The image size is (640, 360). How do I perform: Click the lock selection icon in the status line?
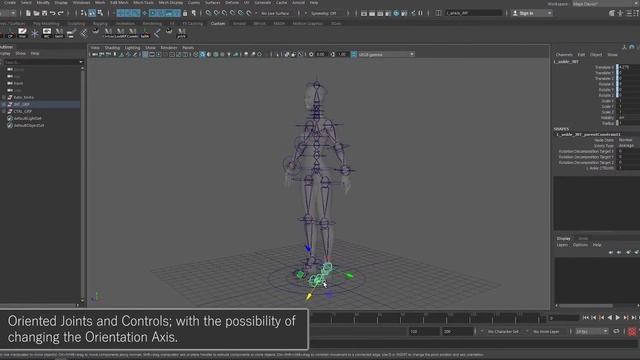(185, 13)
